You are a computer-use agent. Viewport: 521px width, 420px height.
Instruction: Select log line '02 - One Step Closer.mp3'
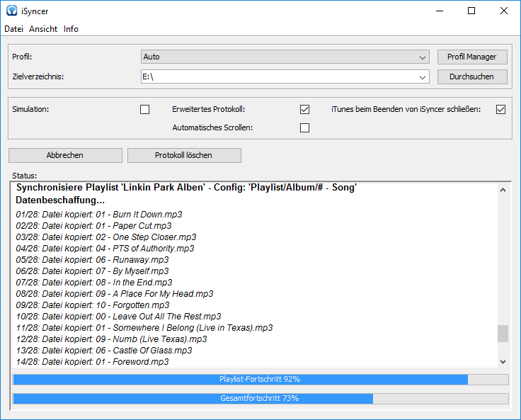[x=106, y=237]
